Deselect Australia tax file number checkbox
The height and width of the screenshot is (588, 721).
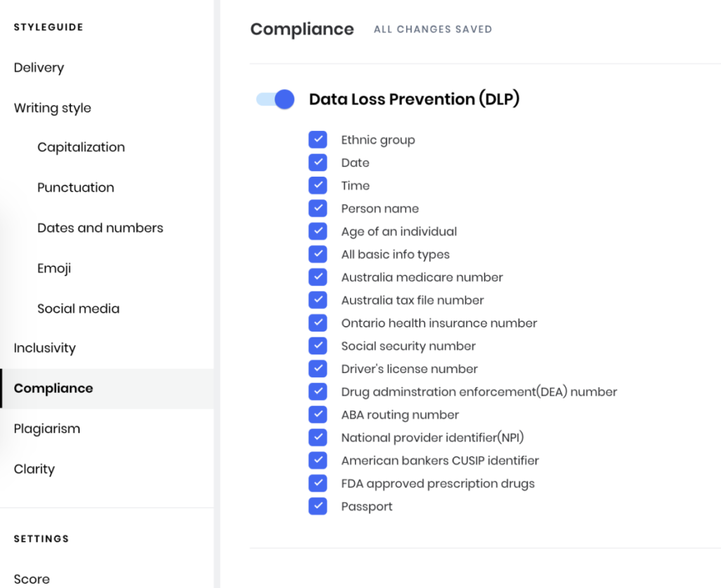coord(318,300)
